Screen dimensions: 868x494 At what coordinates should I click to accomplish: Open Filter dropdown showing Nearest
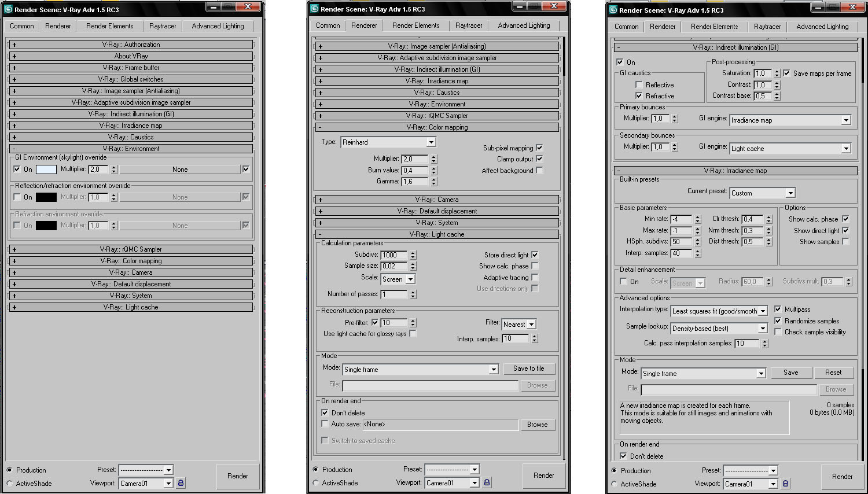click(518, 325)
